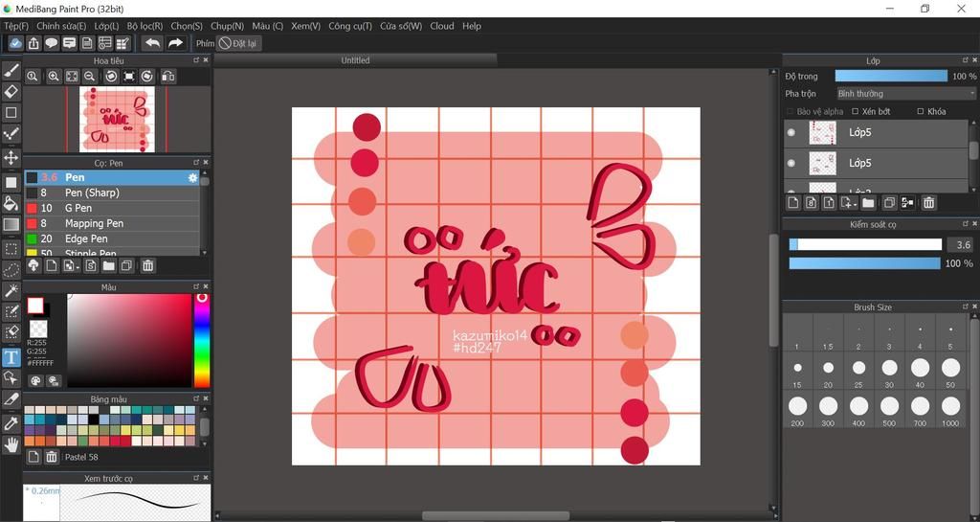Choose the Pen (Sharp) brush
Screen dimensions: 980x522
[112, 193]
